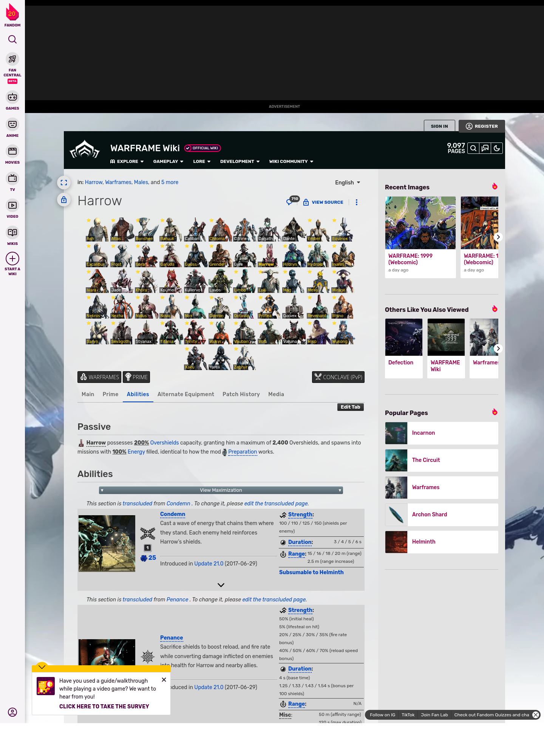Click the WARFRAMES category button
Screen dimensions: 544x756
99,377
